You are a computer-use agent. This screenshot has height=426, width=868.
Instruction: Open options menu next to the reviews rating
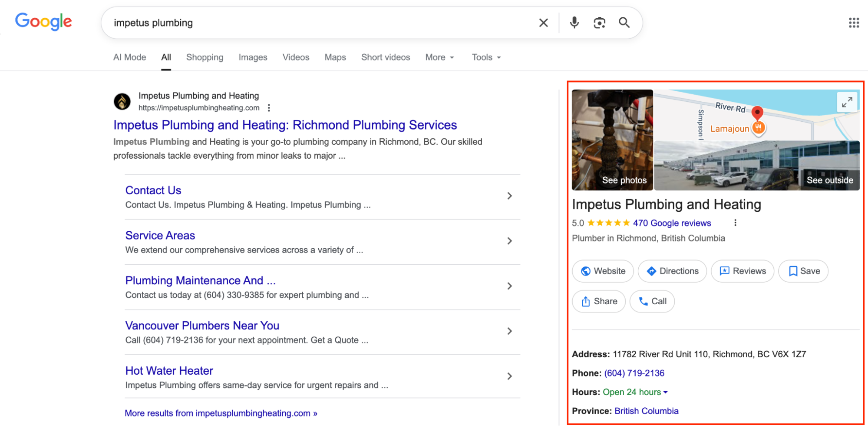point(736,223)
